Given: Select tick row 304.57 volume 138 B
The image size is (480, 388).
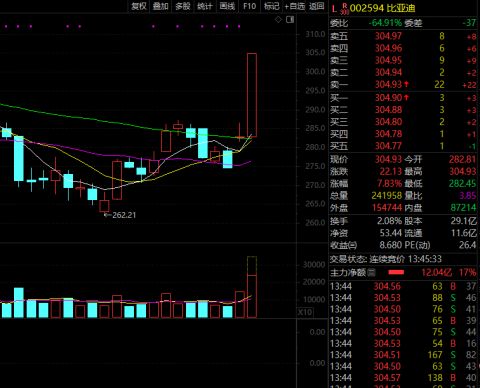Looking at the screenshot, I should [403, 378].
